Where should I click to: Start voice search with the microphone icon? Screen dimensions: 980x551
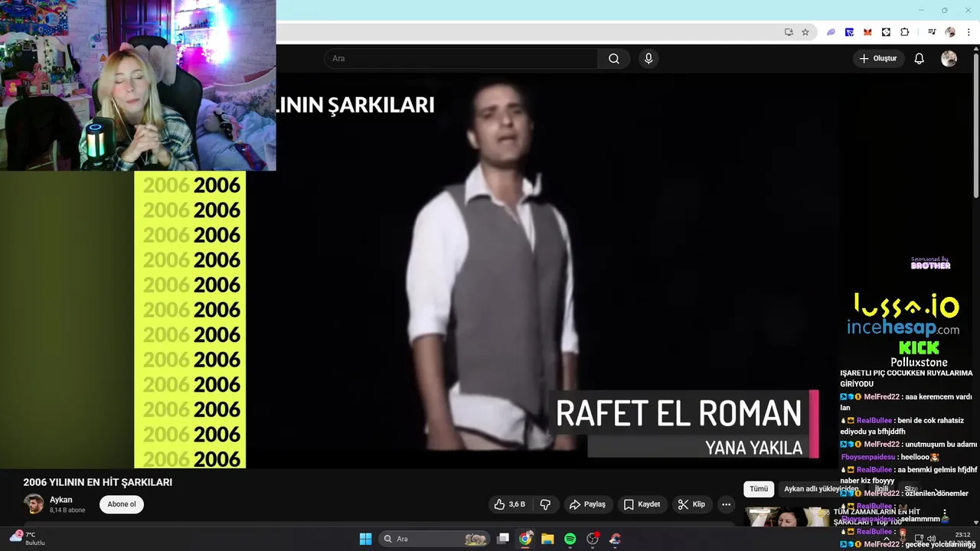point(648,59)
